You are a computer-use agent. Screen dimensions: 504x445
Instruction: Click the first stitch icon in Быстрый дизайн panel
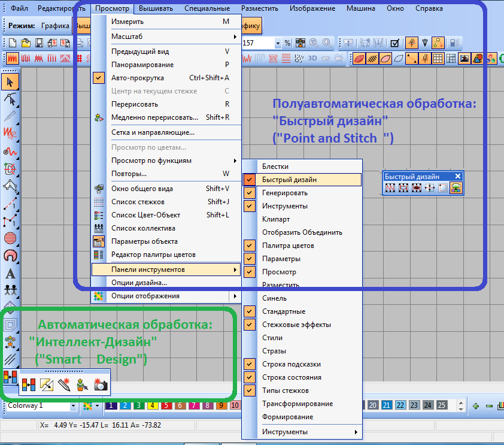(x=390, y=187)
